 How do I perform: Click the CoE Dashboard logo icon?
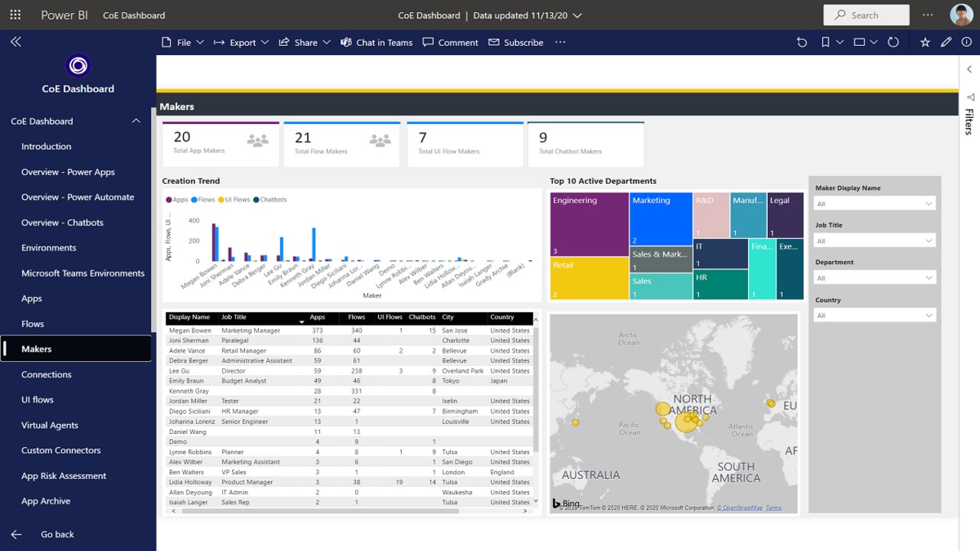click(x=78, y=67)
